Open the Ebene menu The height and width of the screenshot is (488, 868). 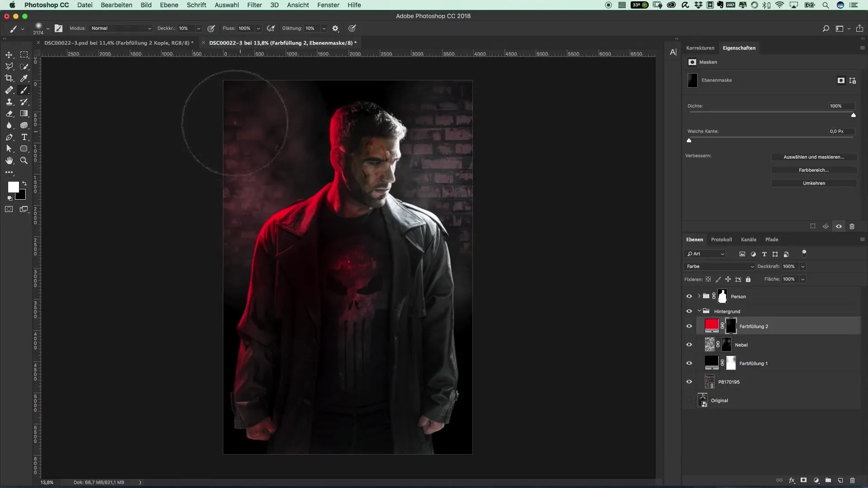pos(169,5)
